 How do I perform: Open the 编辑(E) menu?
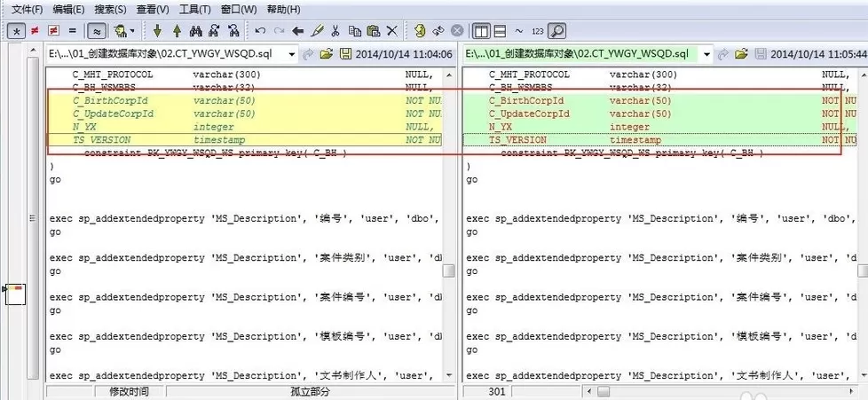[x=68, y=10]
